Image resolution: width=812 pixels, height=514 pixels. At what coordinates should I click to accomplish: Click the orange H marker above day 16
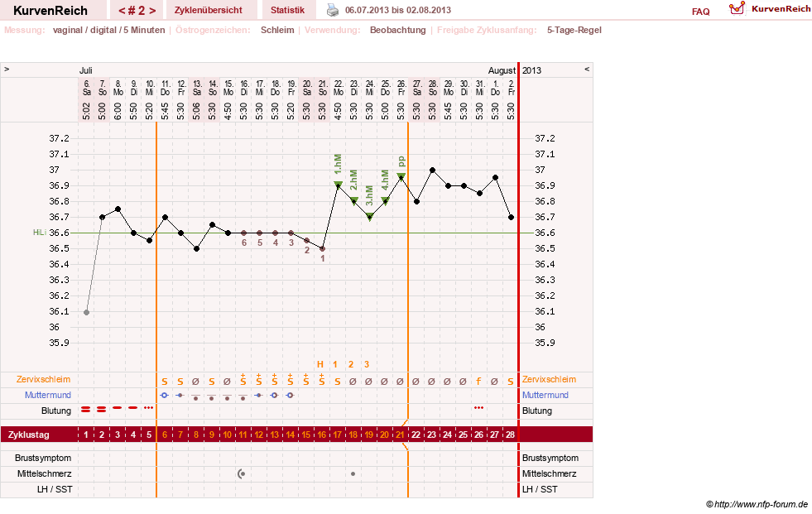(x=320, y=364)
